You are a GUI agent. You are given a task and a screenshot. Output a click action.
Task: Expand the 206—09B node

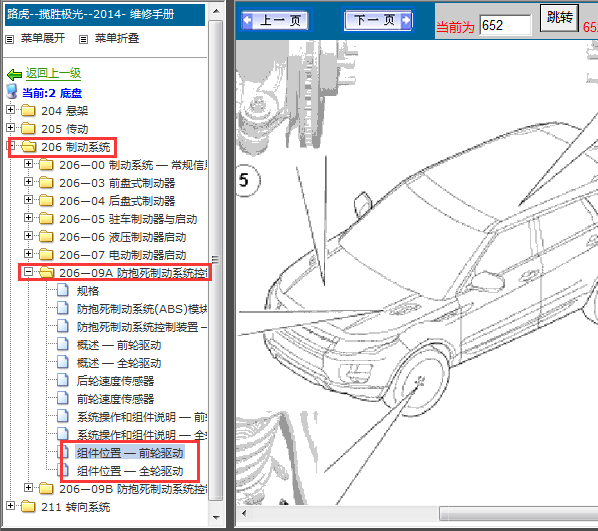28,487
